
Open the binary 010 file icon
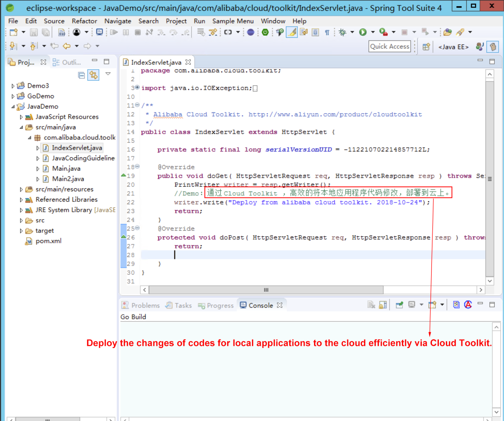pos(62,32)
